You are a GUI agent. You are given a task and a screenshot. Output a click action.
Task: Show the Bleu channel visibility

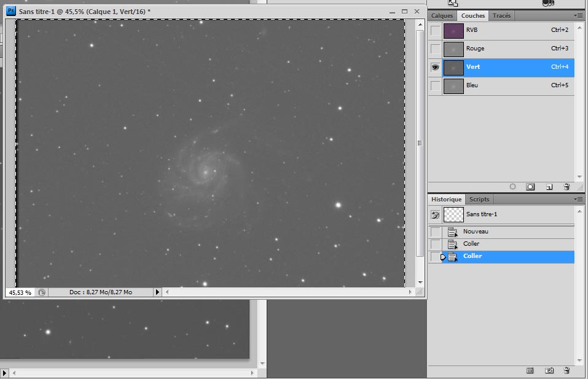(x=436, y=86)
